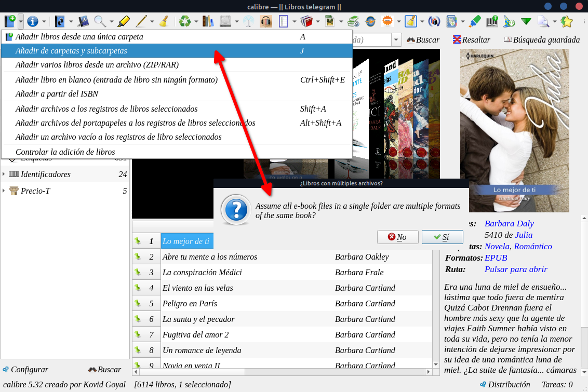
Task: Choose Añadir archivos a los registros seleccionados
Action: pos(177,109)
